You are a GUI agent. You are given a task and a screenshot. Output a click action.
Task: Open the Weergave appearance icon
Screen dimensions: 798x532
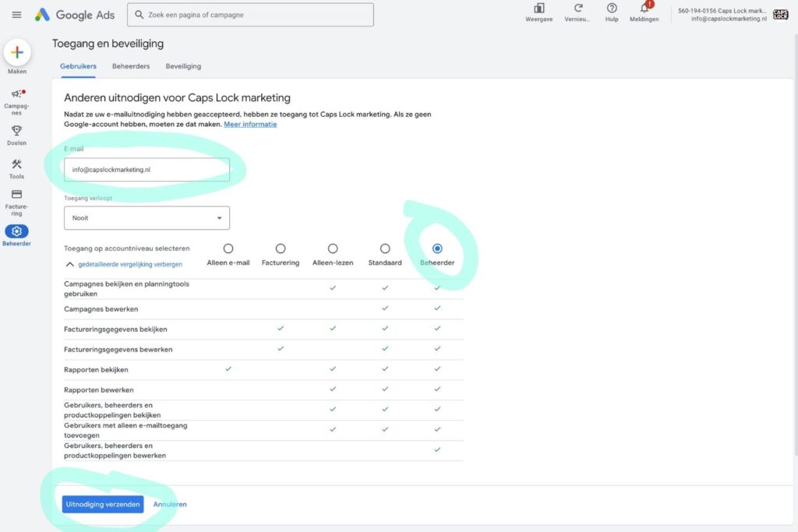click(539, 9)
